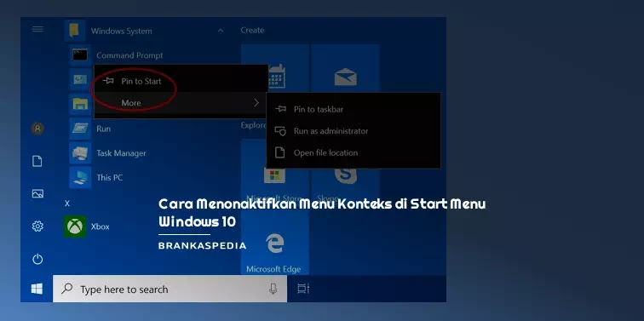Open the user account icon

(37, 129)
